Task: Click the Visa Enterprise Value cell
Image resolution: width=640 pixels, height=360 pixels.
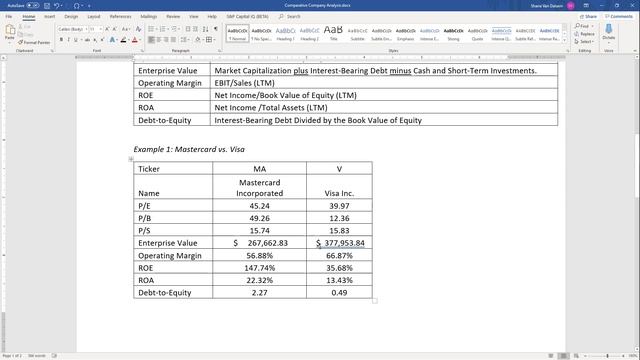Action: (x=339, y=243)
